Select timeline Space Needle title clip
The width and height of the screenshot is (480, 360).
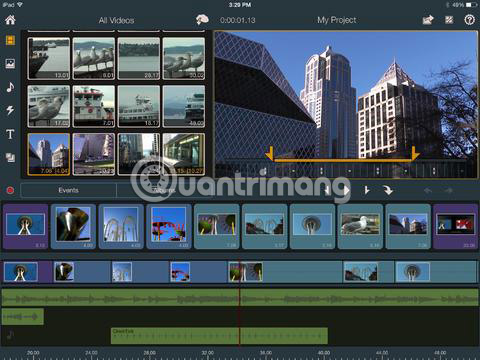(28, 272)
